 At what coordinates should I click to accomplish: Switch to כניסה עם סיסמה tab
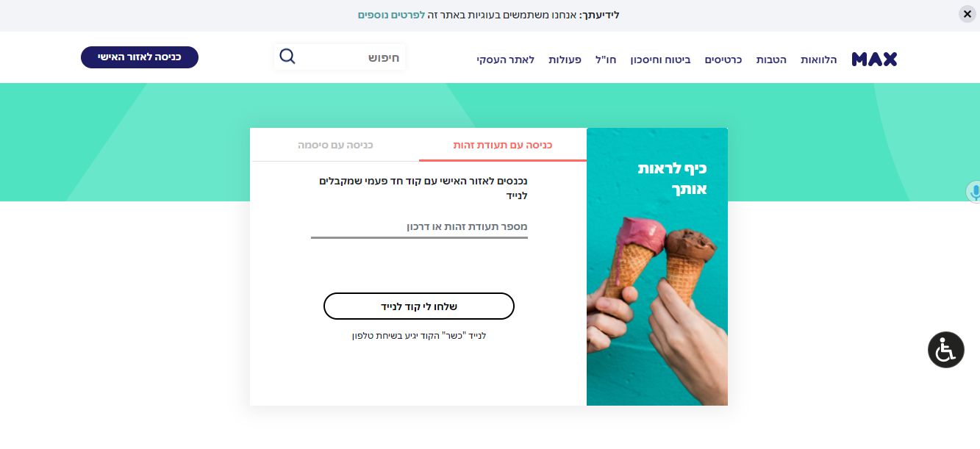(x=335, y=146)
